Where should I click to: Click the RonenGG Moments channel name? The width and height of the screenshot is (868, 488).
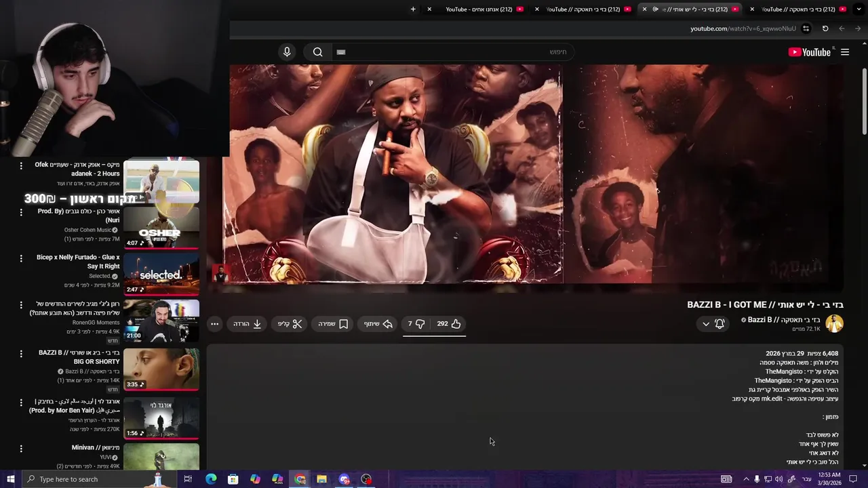96,323
